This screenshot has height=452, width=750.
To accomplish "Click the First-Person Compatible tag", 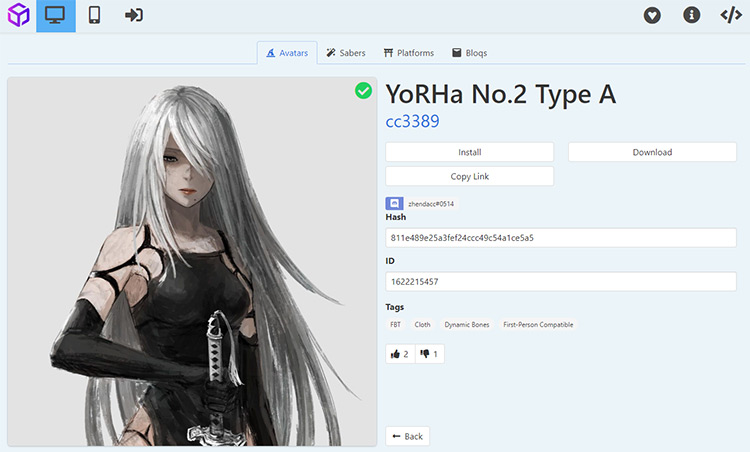I will point(538,325).
